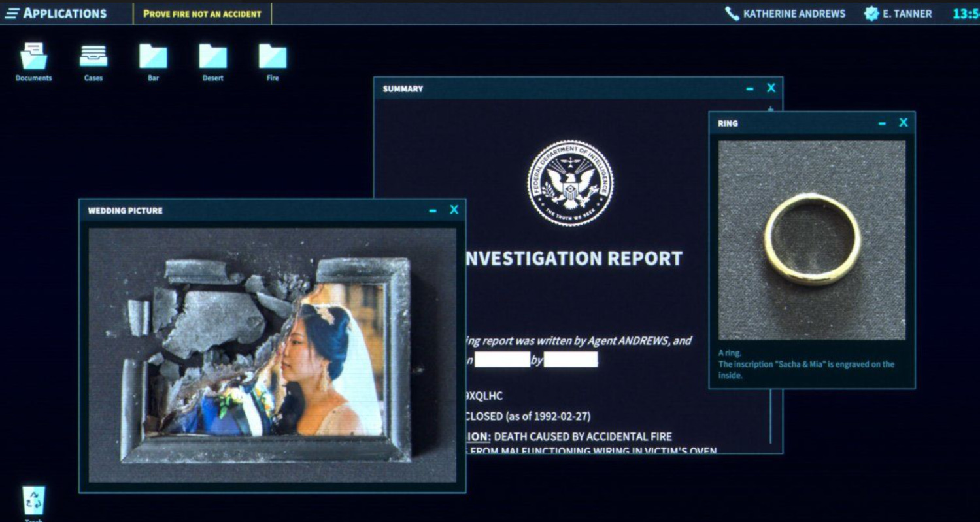The height and width of the screenshot is (522, 980).
Task: Open the Fire folder
Action: tap(273, 57)
